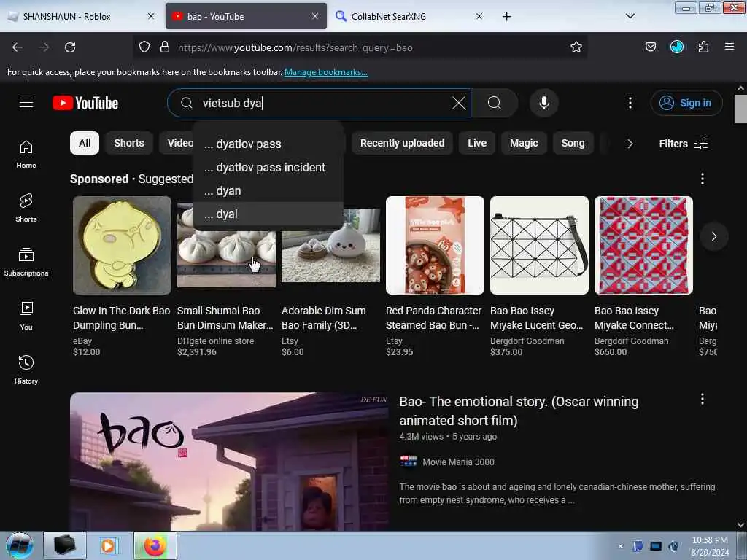Click the Firefox address bar

[x=360, y=47]
